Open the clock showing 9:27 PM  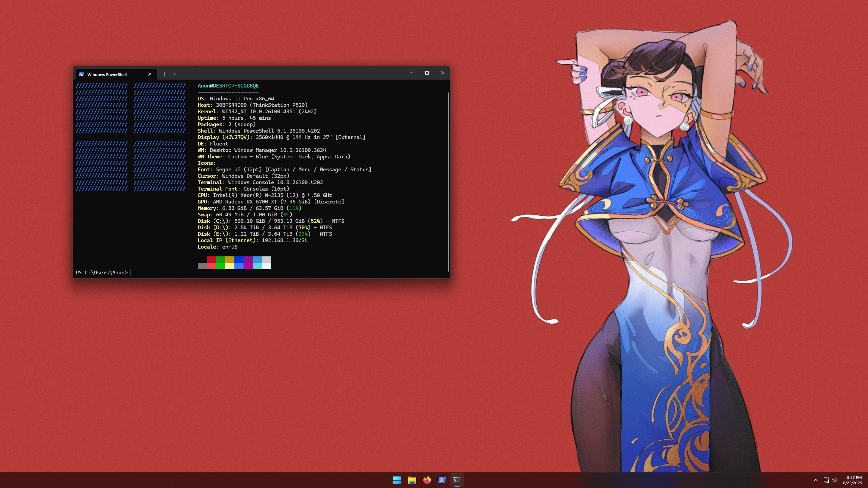(x=852, y=480)
